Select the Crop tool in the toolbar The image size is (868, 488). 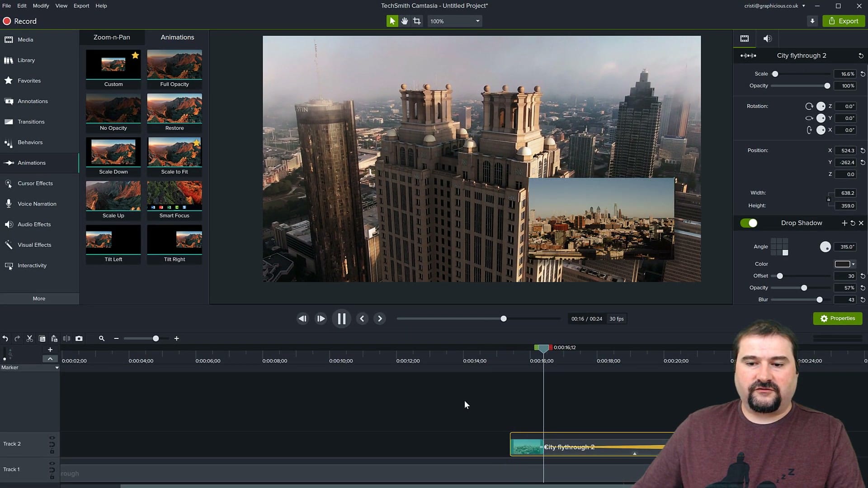(x=416, y=21)
